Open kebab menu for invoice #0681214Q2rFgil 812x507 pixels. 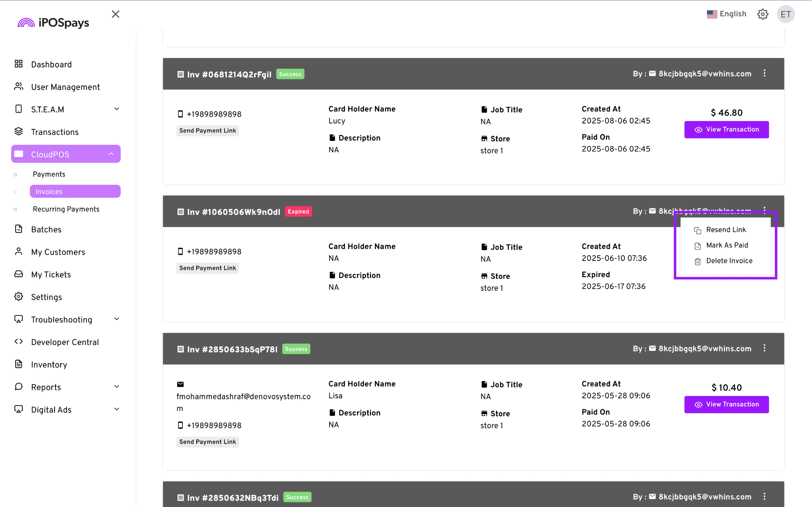[764, 73]
